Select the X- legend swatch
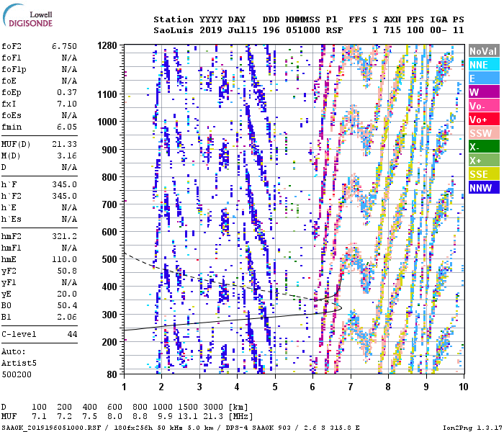The width and height of the screenshot is (504, 432). (484, 147)
